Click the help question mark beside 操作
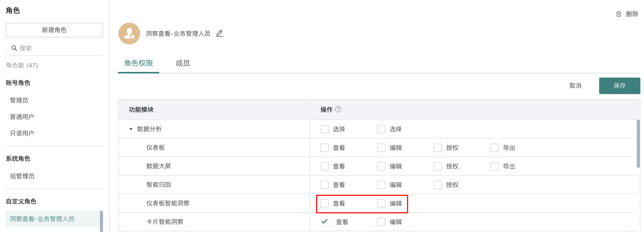Screen dimensions: 644x232 tap(338, 109)
